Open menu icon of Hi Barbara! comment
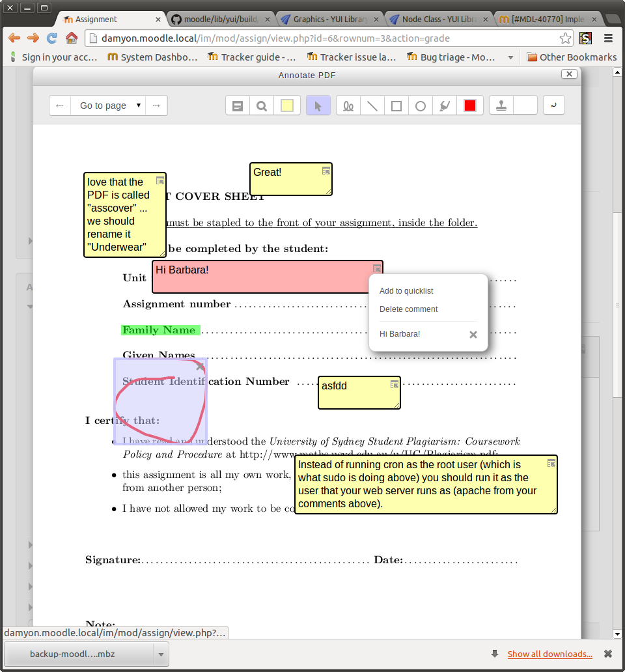The image size is (625, 672). [x=376, y=269]
